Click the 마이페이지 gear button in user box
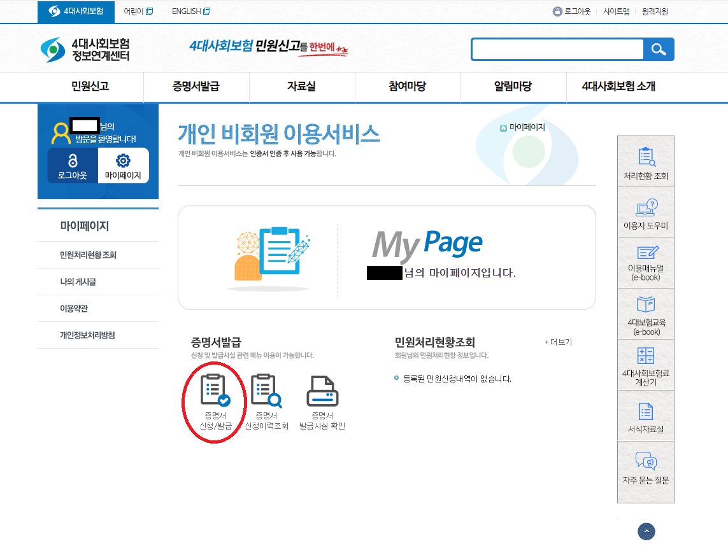 (x=123, y=166)
